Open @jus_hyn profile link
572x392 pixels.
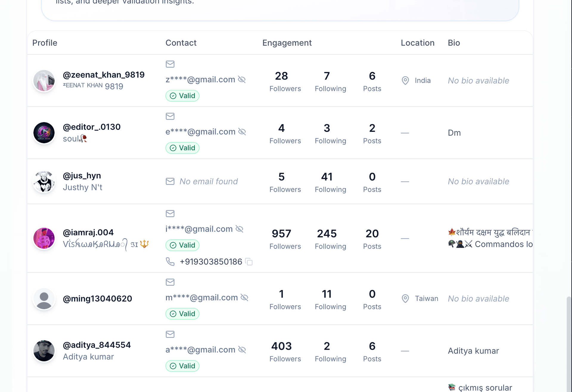tap(82, 176)
